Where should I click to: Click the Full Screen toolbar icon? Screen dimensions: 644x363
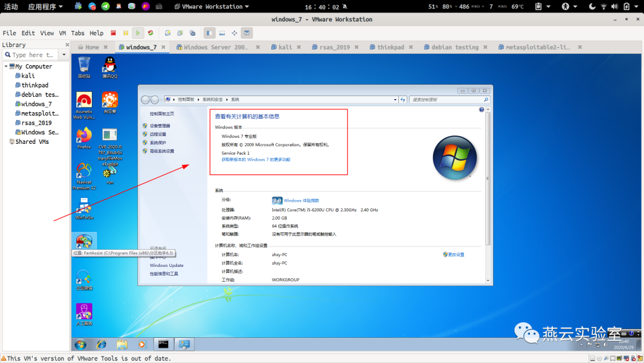point(234,33)
